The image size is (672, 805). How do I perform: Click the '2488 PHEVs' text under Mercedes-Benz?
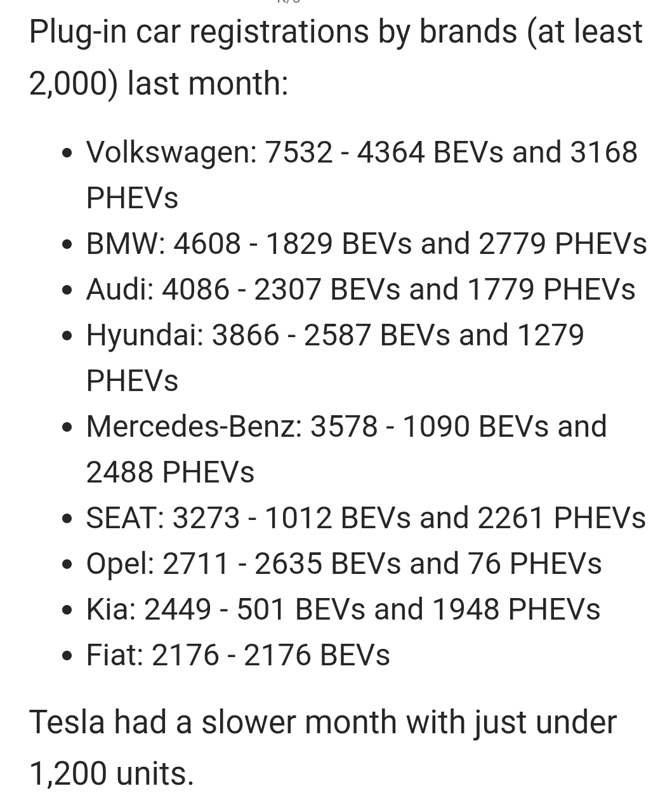pyautogui.click(x=170, y=472)
